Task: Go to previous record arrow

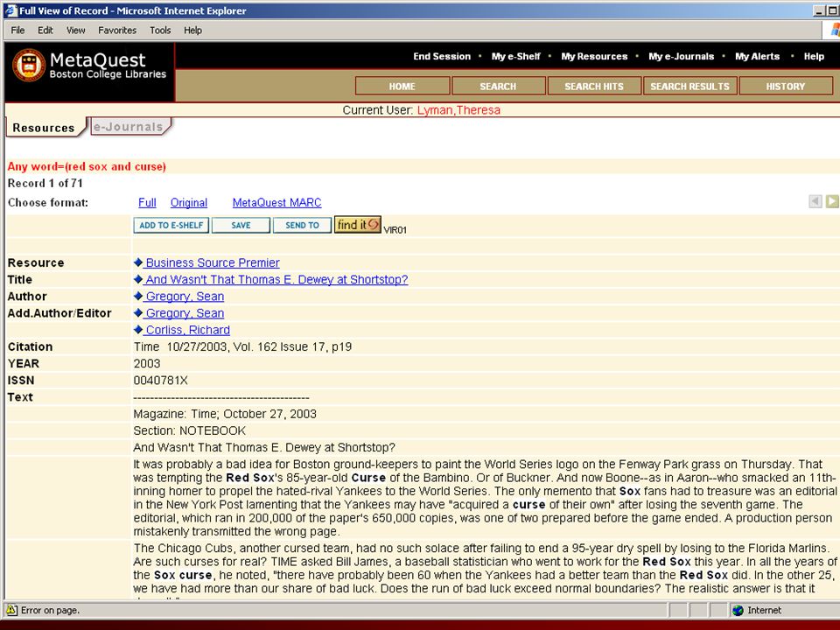Action: [x=815, y=201]
